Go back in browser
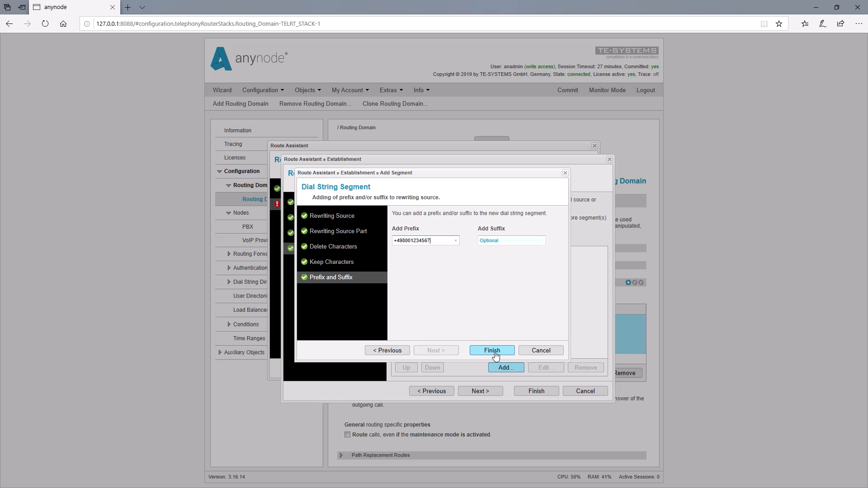This screenshot has width=868, height=488. (9, 24)
